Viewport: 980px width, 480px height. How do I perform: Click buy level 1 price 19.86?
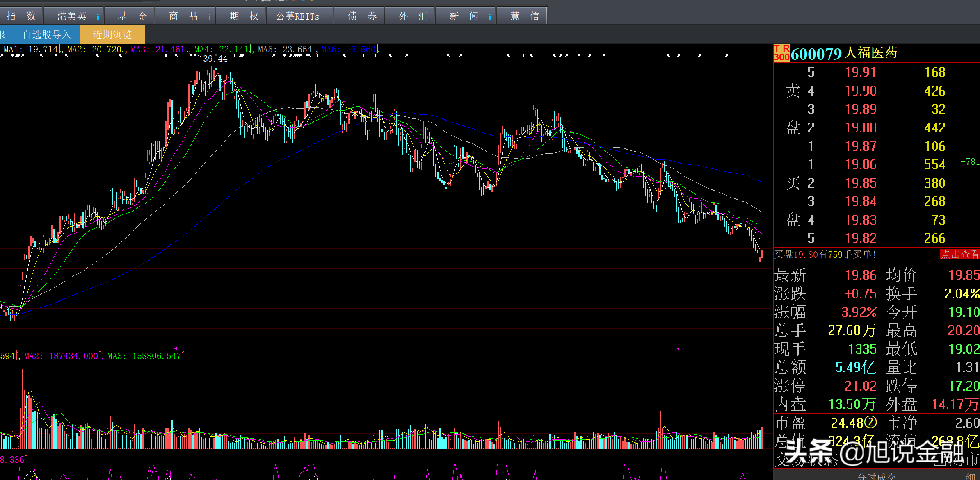[861, 164]
